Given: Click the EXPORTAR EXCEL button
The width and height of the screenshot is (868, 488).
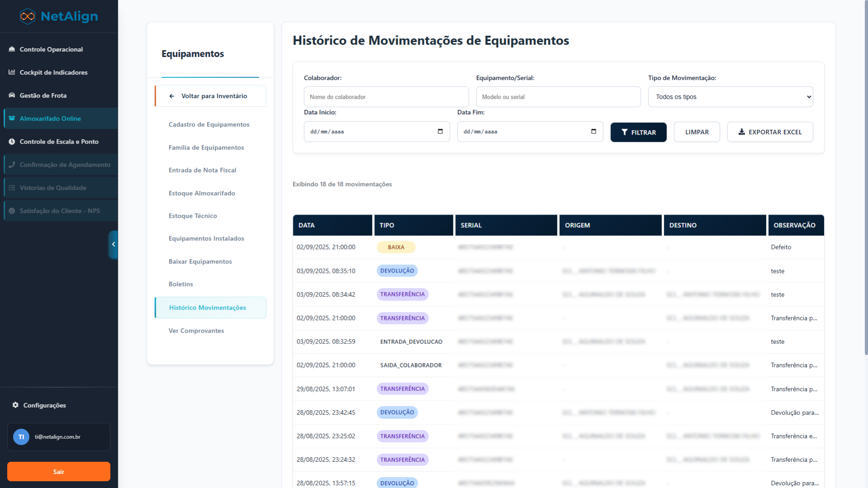Looking at the screenshot, I should coord(769,132).
